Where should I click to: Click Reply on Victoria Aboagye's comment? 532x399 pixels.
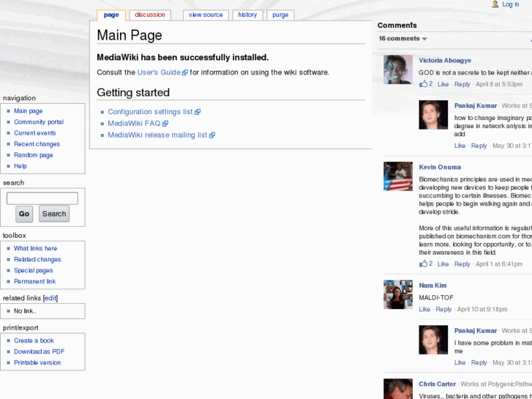click(462, 84)
